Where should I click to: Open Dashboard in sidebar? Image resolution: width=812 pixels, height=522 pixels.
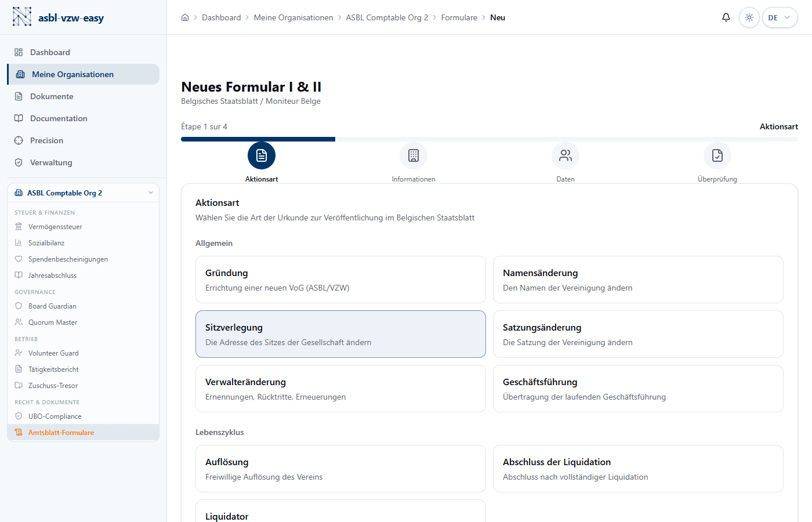coord(83,52)
